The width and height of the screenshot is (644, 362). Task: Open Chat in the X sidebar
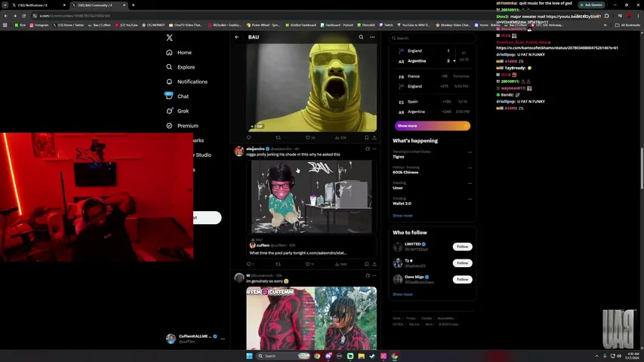(177, 97)
